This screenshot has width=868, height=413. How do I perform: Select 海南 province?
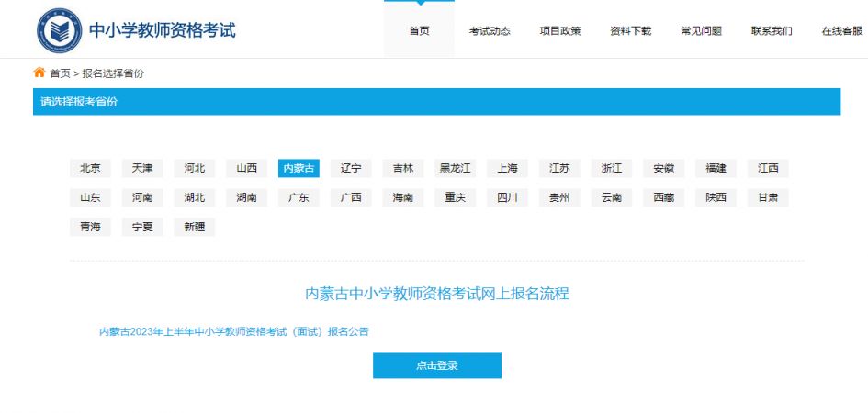(403, 197)
